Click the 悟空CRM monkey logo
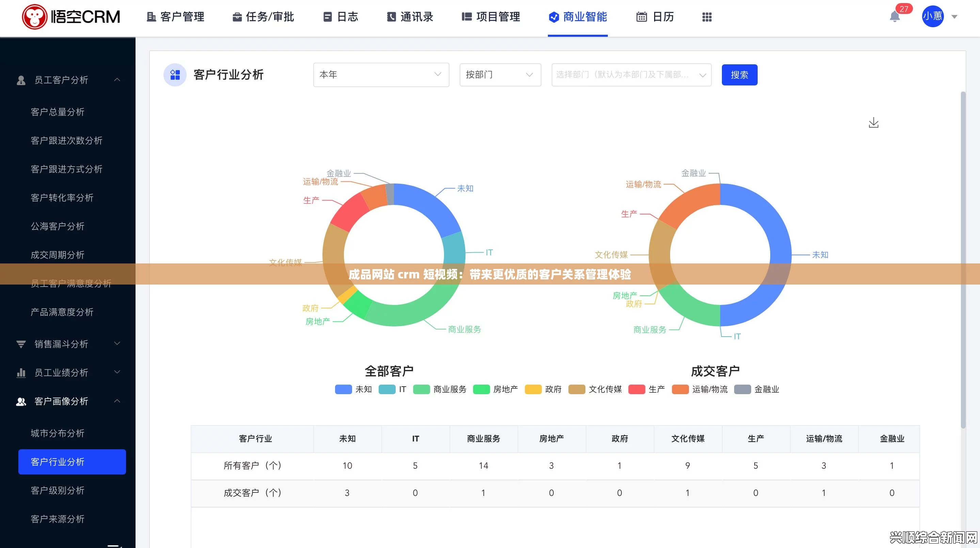Viewport: 980px width, 548px height. point(35,17)
